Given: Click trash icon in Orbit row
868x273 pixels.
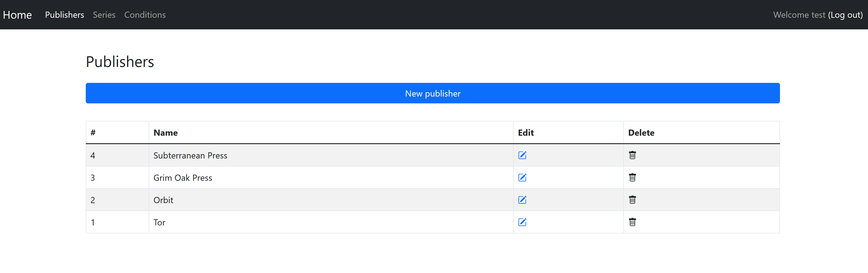Looking at the screenshot, I should point(632,200).
